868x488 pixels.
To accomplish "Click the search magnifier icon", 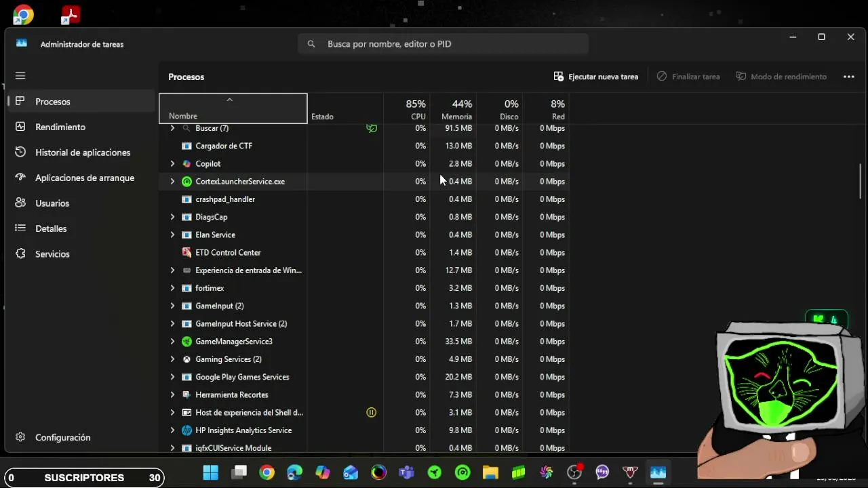I will pyautogui.click(x=311, y=44).
